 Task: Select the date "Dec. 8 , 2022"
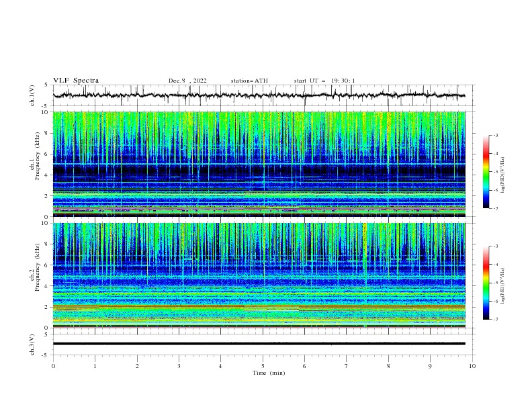pos(187,81)
